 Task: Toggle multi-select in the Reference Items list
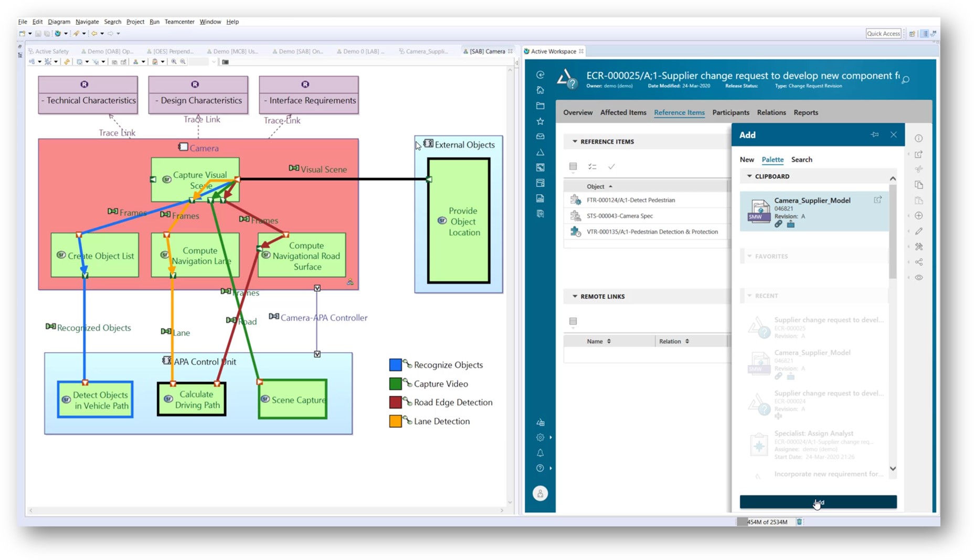(x=593, y=166)
